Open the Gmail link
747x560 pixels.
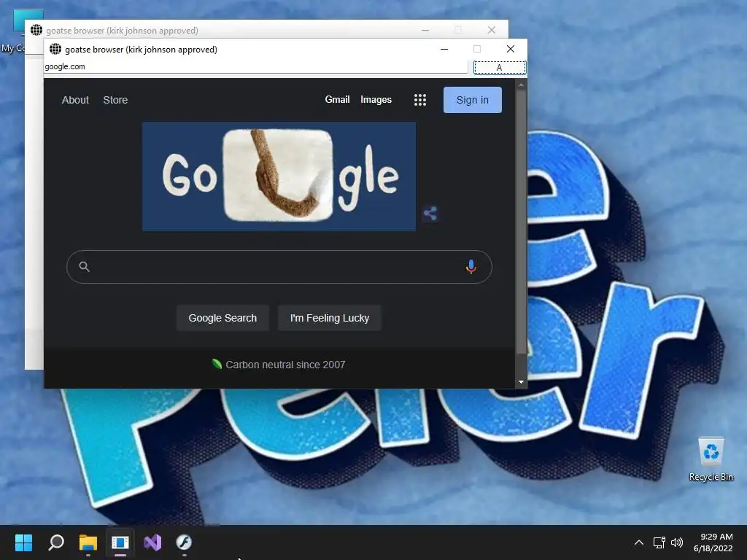coord(337,99)
